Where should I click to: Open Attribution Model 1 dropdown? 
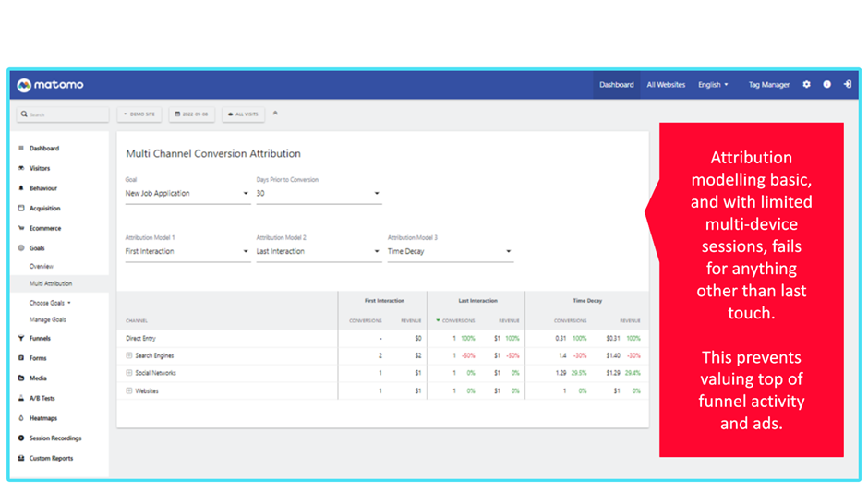pyautogui.click(x=187, y=251)
